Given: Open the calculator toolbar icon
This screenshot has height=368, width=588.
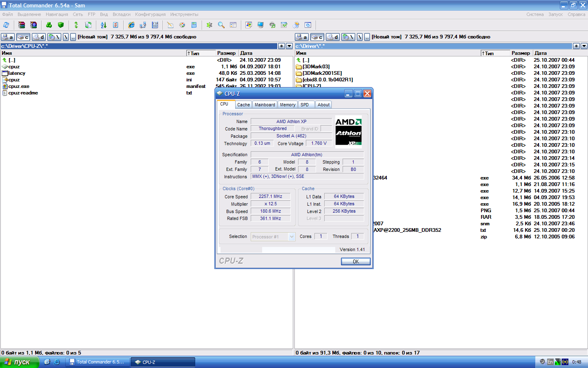Looking at the screenshot, I should [x=194, y=25].
